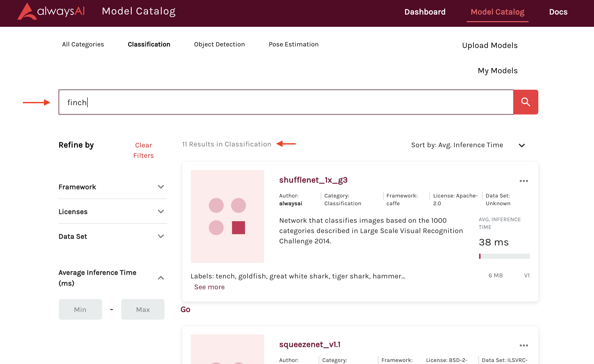Open the shufflenet_1x_g3 model title
The image size is (594, 364).
[313, 180]
